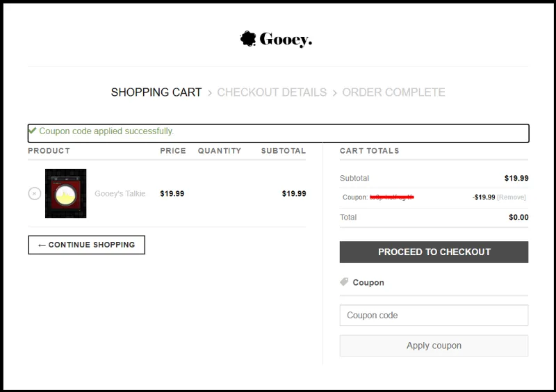This screenshot has height=392, width=556.
Task: Go to Checkout Details step
Action: pos(272,92)
